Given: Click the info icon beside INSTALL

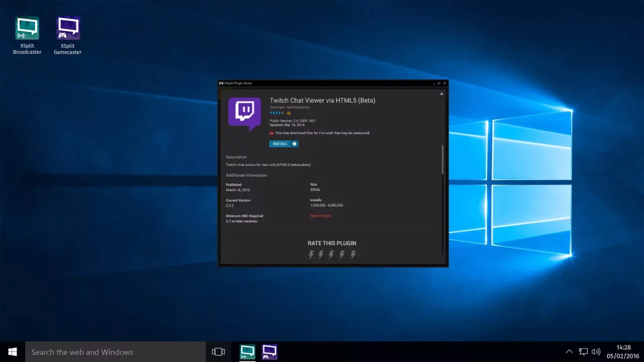Looking at the screenshot, I should [294, 144].
